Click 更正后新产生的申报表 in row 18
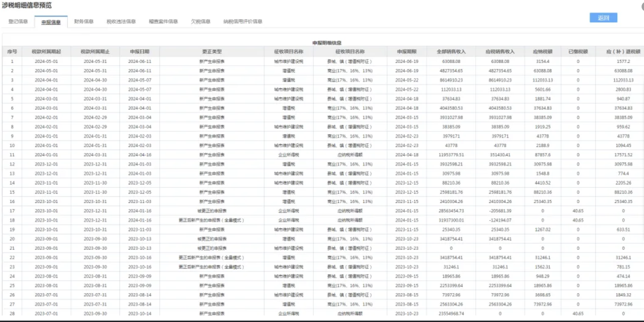The image size is (644, 322). (211, 220)
